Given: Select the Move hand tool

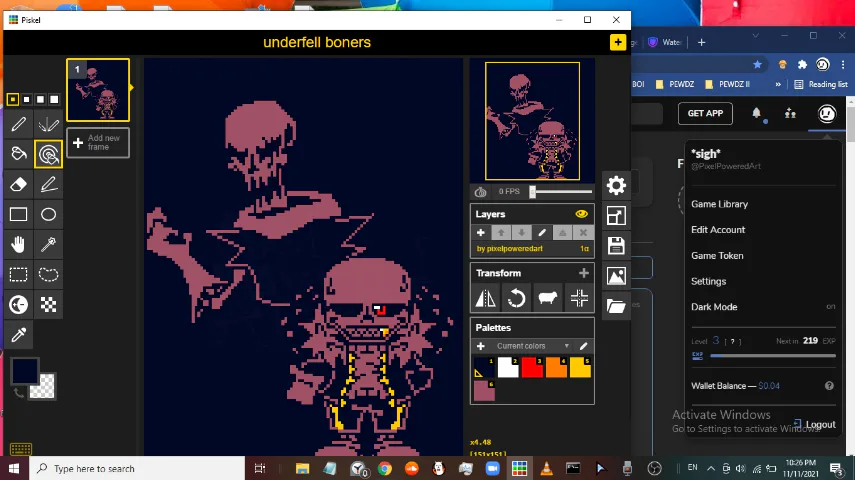Looking at the screenshot, I should coord(19,244).
